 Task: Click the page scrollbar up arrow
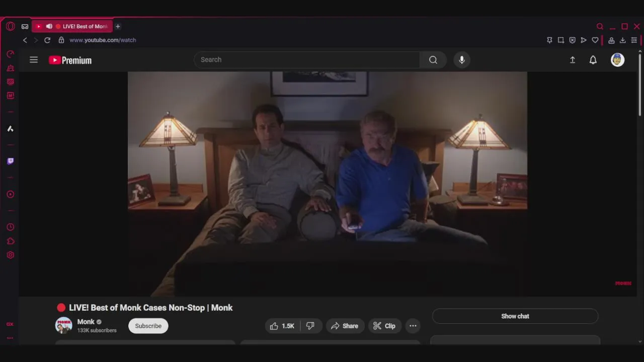click(640, 51)
